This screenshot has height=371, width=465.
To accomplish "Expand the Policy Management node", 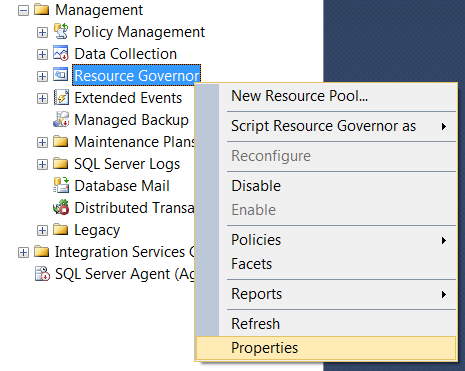I will point(42,32).
